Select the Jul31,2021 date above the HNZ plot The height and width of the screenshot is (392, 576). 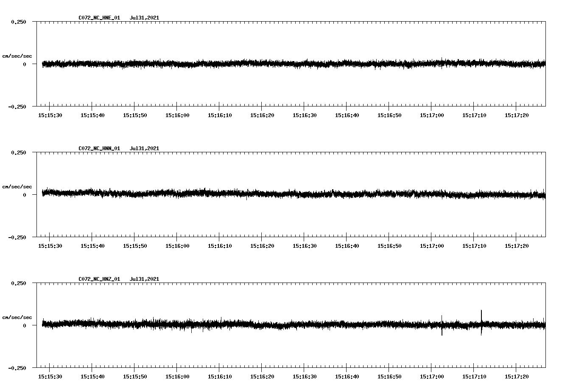pyautogui.click(x=145, y=279)
